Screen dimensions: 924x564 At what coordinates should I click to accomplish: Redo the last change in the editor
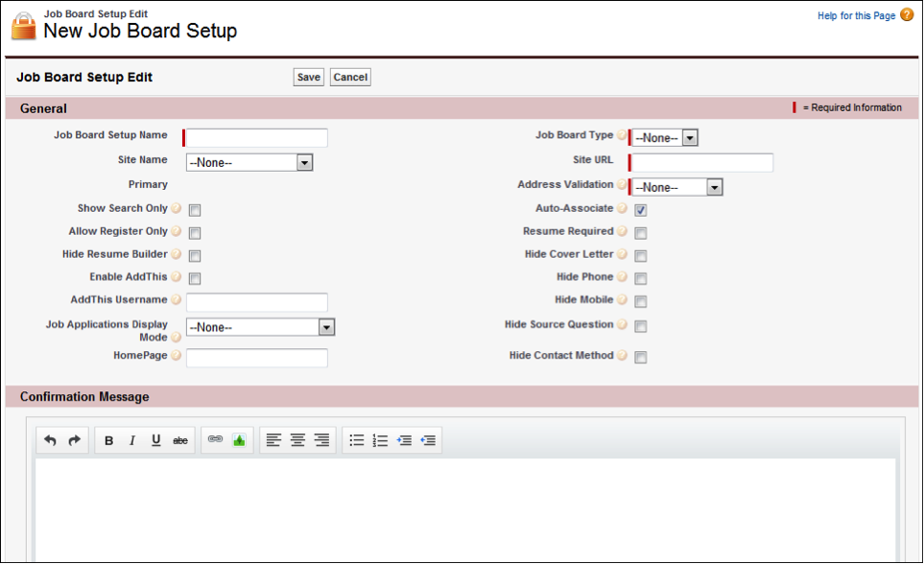click(74, 440)
